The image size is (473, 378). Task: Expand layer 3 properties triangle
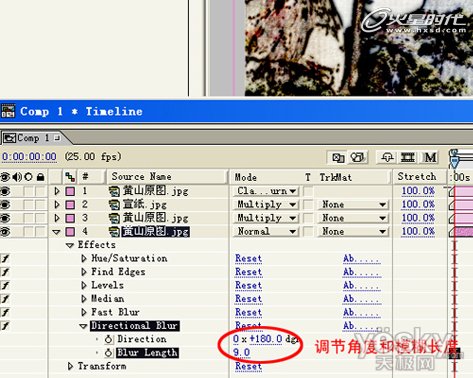[x=57, y=218]
